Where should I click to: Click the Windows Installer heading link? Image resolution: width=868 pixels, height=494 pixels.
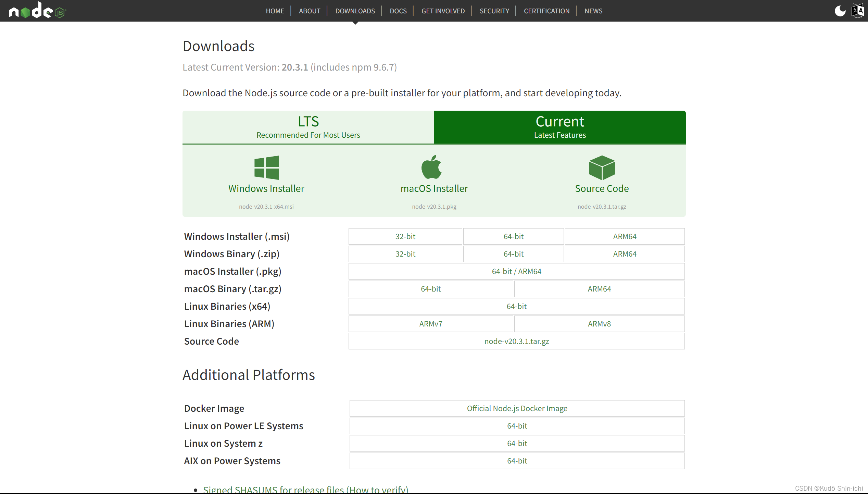266,188
